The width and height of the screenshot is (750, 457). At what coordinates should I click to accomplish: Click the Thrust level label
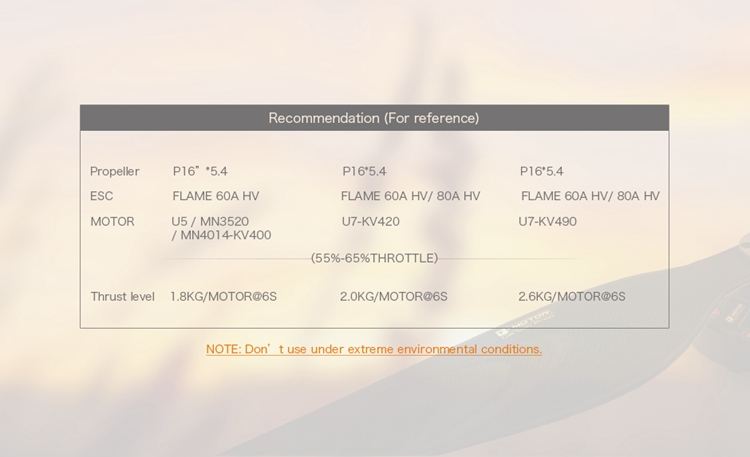[122, 296]
